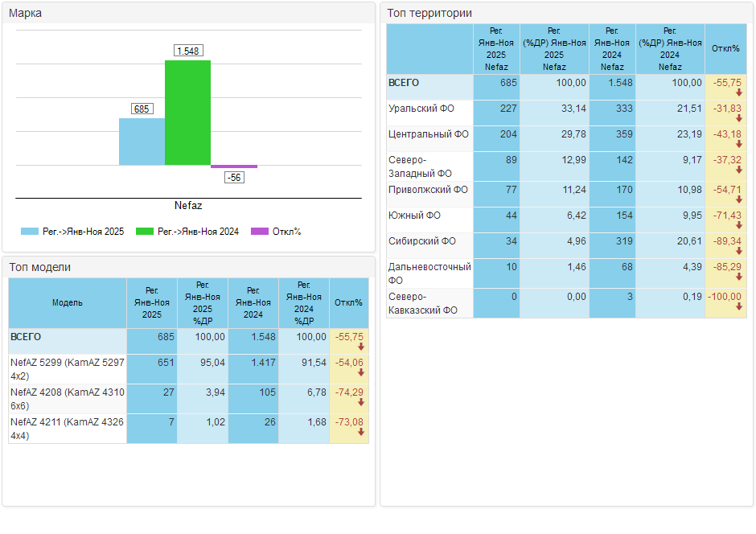
Task: Select NefAZ 4211 (KamAZ 4326 4x4) row
Action: pyautogui.click(x=188, y=429)
